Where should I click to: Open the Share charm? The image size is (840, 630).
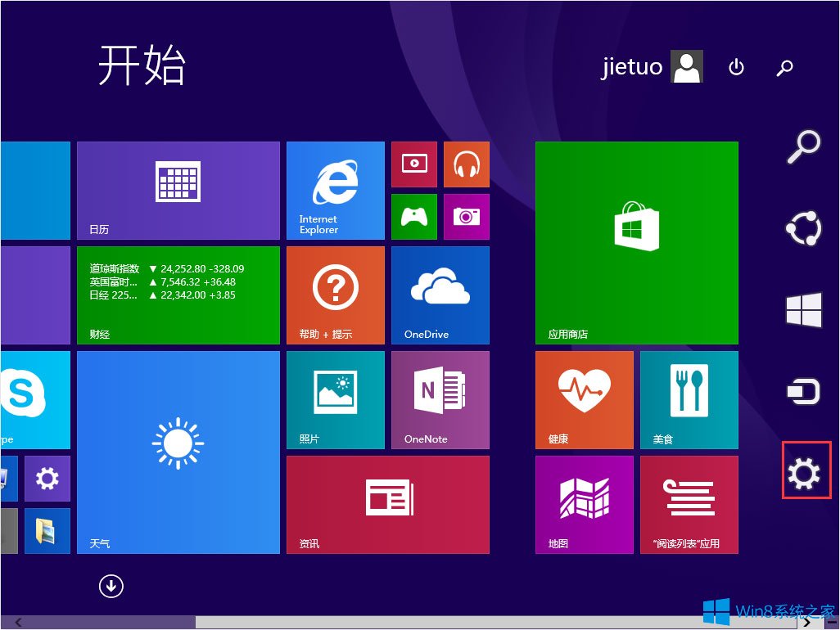[x=804, y=228]
